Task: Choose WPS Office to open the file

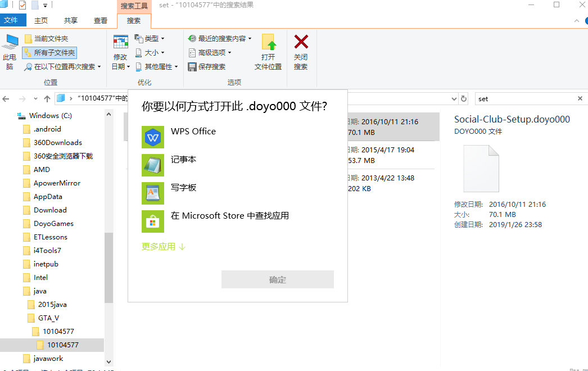Action: (x=237, y=137)
